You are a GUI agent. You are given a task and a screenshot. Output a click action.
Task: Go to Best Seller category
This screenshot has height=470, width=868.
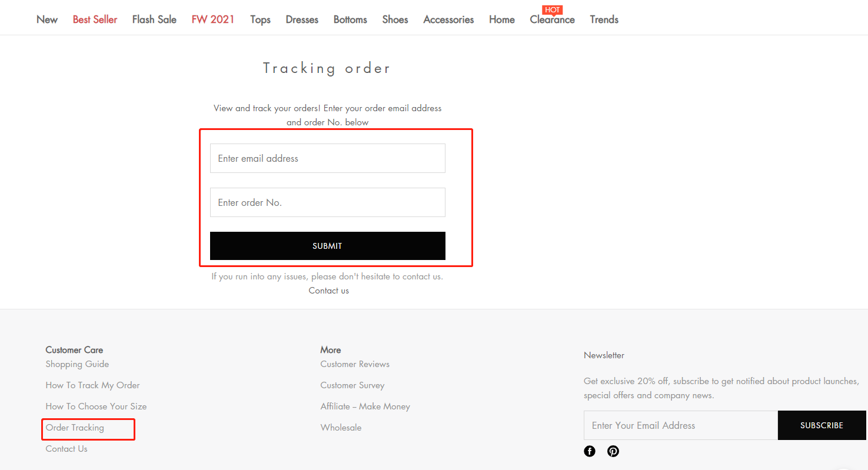pos(95,19)
